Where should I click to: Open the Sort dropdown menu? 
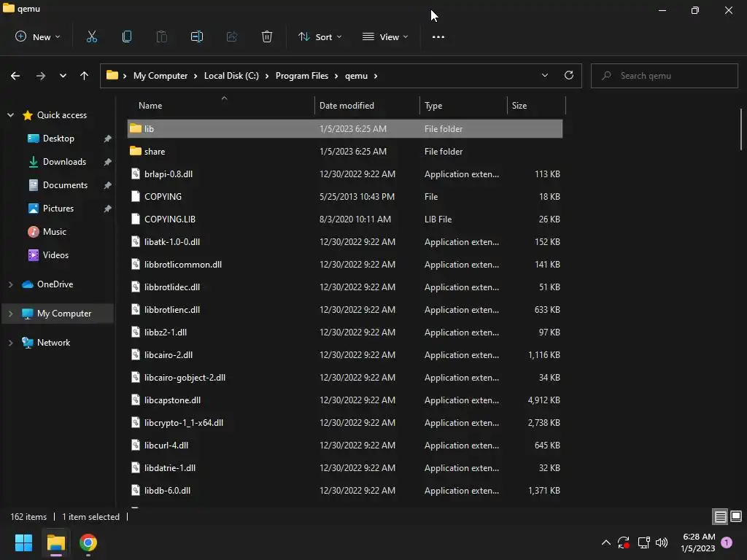point(320,36)
